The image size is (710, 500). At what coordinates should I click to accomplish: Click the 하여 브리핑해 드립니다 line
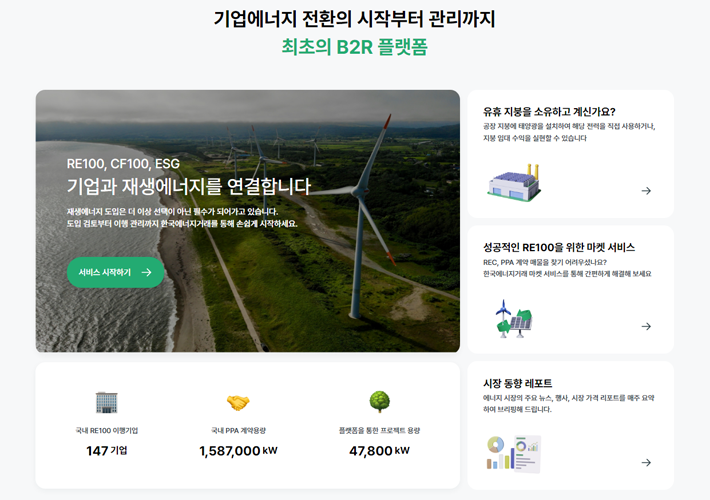coord(517,409)
